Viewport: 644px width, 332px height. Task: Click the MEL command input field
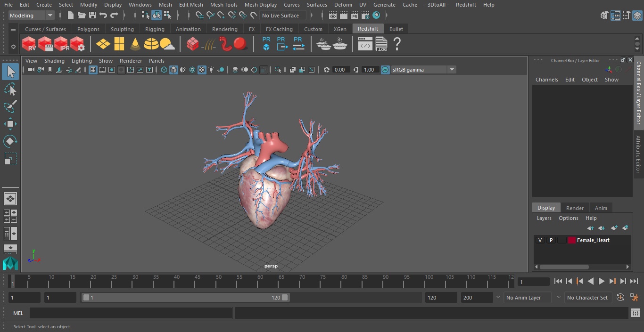(x=131, y=313)
